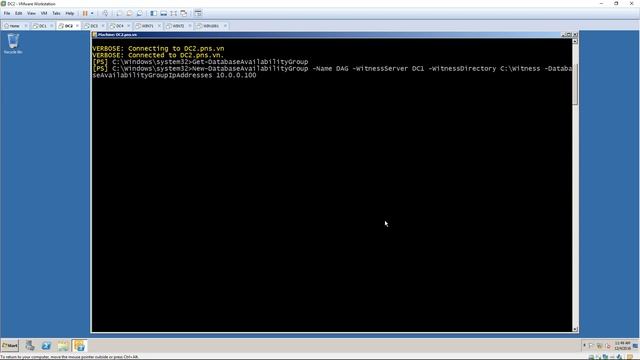Show hidden icons arrow in guest tray

[x=584, y=345]
